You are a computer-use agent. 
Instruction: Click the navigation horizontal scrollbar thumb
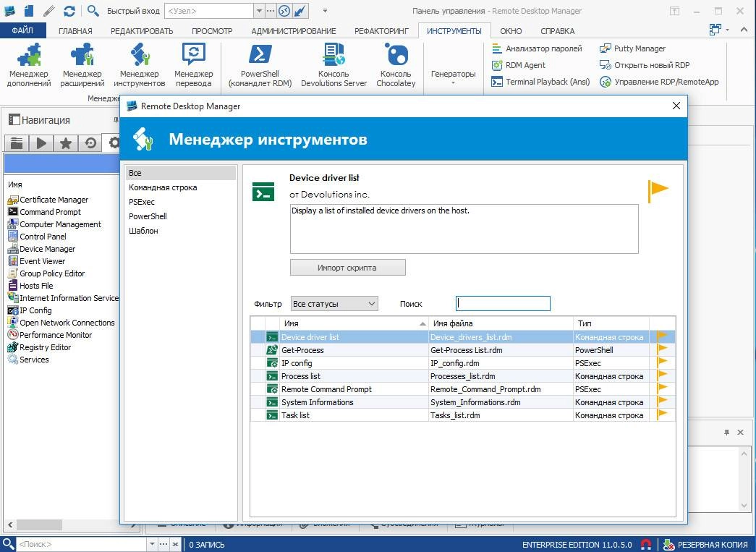coord(40,525)
